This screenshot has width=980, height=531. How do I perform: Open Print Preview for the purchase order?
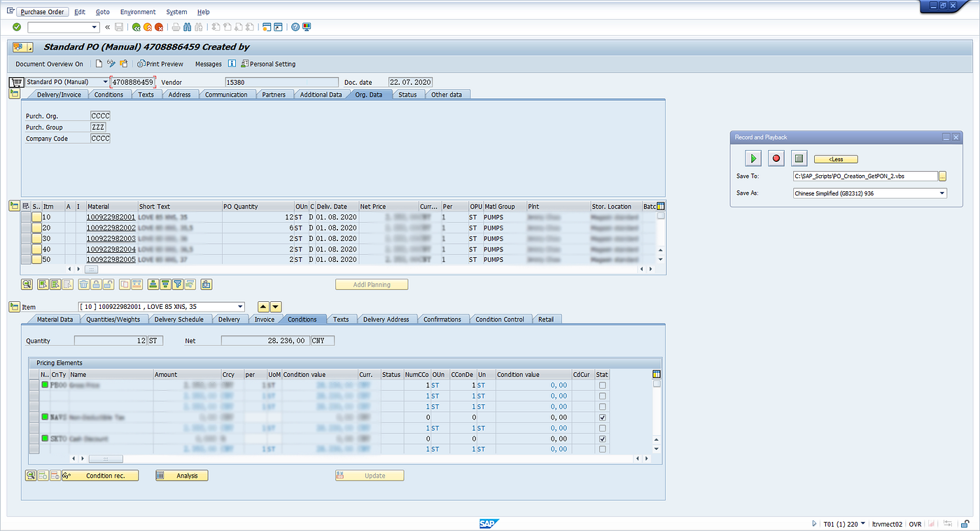click(x=160, y=64)
